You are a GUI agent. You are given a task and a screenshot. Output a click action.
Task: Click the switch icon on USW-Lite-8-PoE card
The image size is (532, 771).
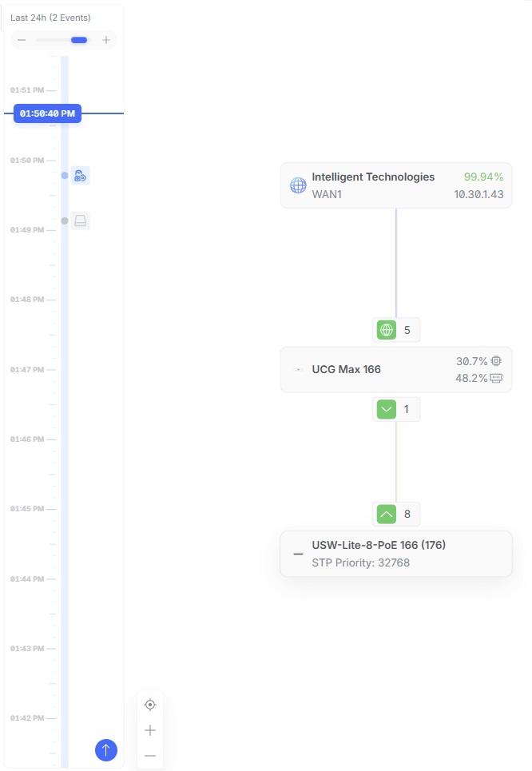click(x=298, y=554)
